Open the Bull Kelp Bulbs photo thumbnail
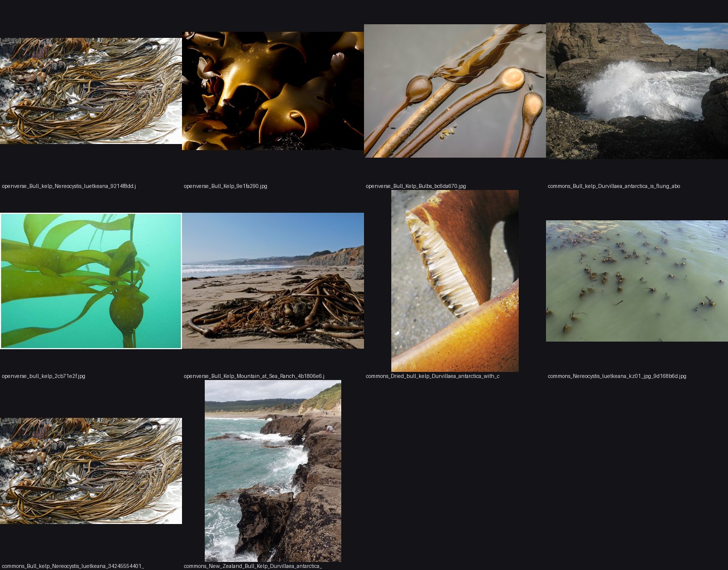 pos(455,91)
